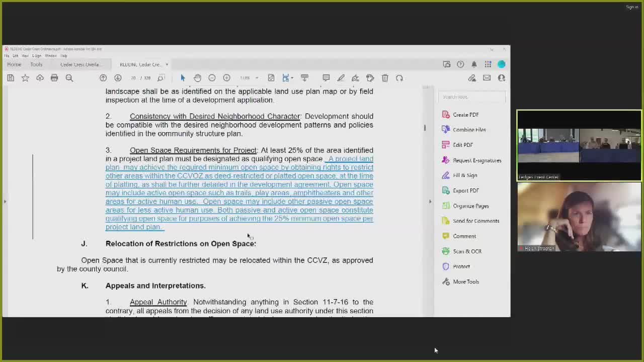Click the zoom-in plus icon
Viewport: 644px width, 362px height.
(x=226, y=78)
